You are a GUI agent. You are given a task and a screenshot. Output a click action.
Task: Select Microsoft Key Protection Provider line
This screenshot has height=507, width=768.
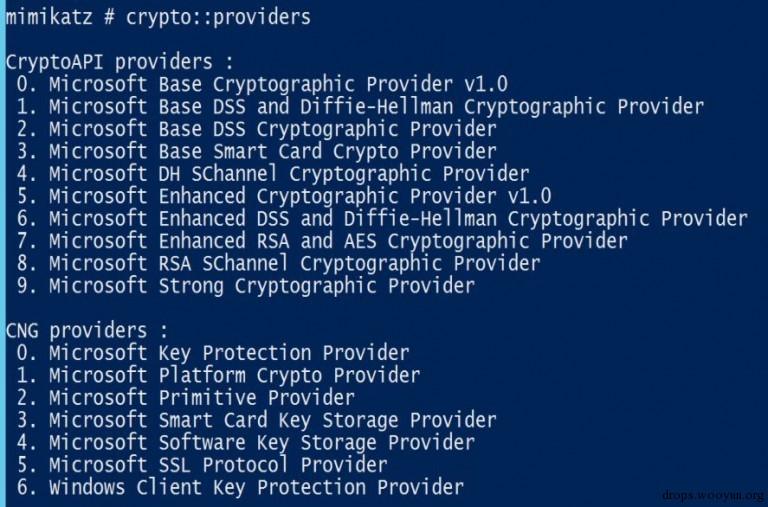pyautogui.click(x=229, y=353)
